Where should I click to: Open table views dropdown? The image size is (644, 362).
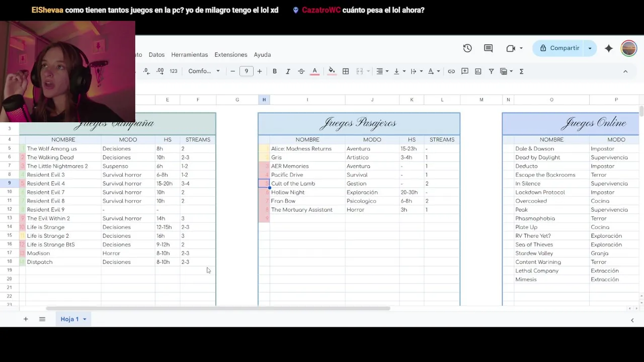506,71
